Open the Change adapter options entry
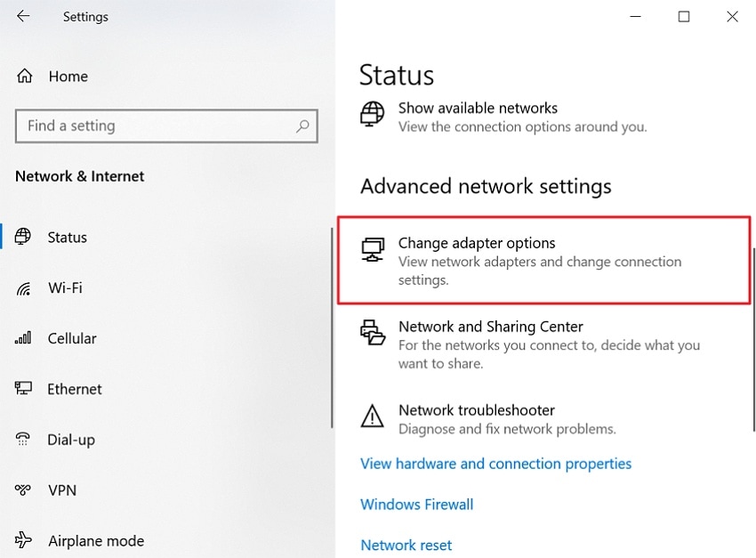The height and width of the screenshot is (558, 756). [x=477, y=242]
